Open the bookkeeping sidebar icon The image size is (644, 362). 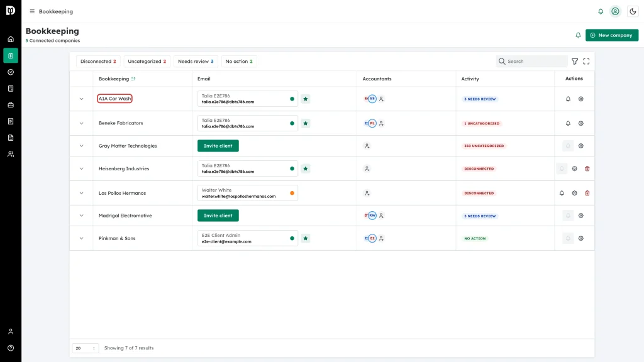[x=11, y=56]
